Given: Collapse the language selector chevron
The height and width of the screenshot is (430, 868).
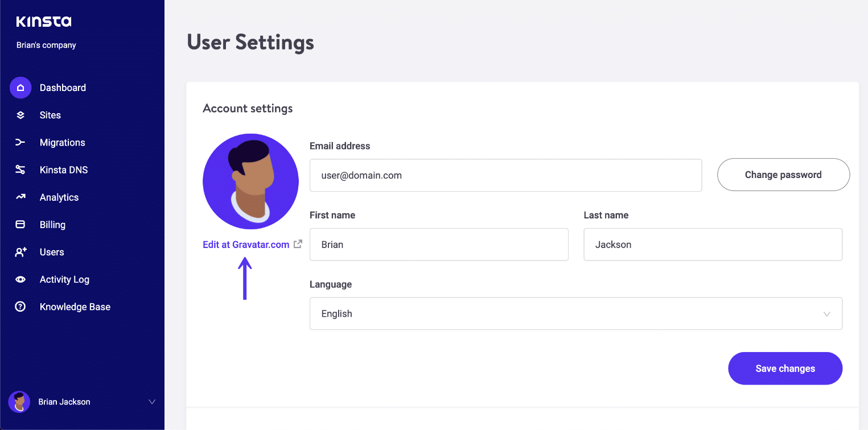Looking at the screenshot, I should 828,313.
